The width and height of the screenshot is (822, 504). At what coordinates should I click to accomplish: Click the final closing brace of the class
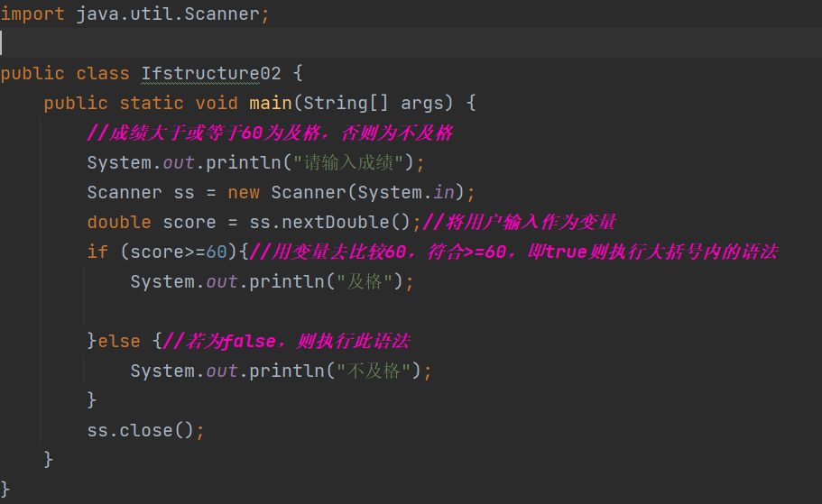tap(5, 490)
